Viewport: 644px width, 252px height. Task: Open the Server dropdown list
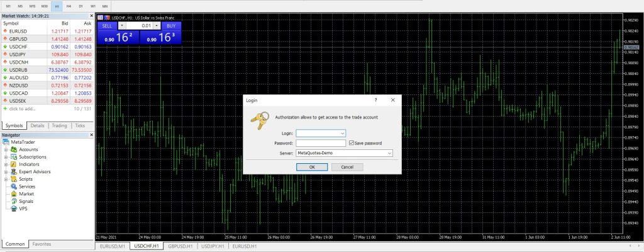[x=389, y=152]
